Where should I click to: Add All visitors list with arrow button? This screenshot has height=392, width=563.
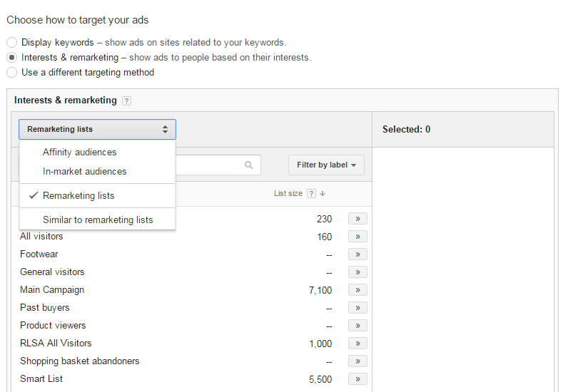[357, 237]
